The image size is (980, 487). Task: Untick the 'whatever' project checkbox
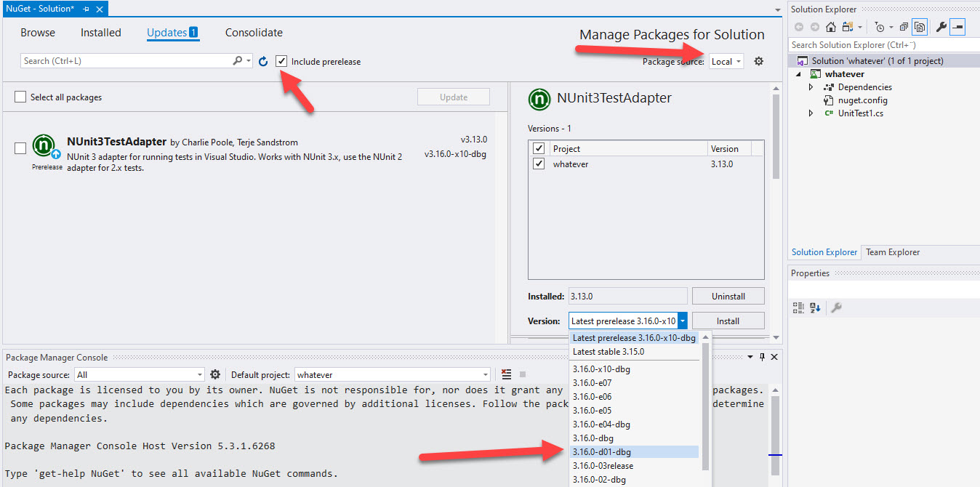[x=539, y=164]
